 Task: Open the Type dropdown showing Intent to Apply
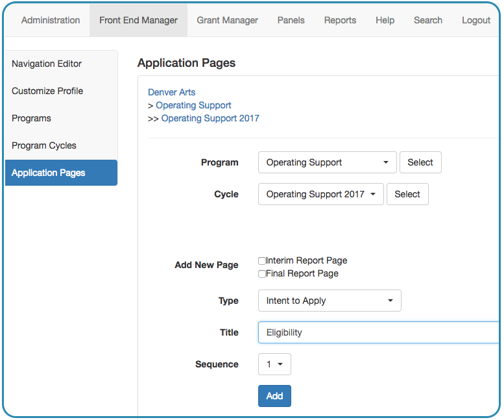(x=330, y=301)
